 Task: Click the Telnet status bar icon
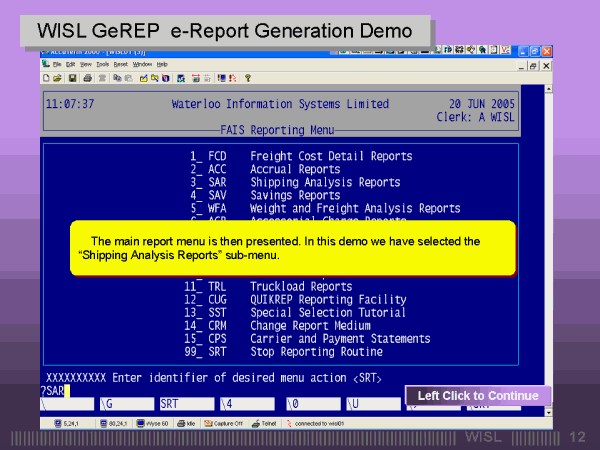click(x=267, y=424)
